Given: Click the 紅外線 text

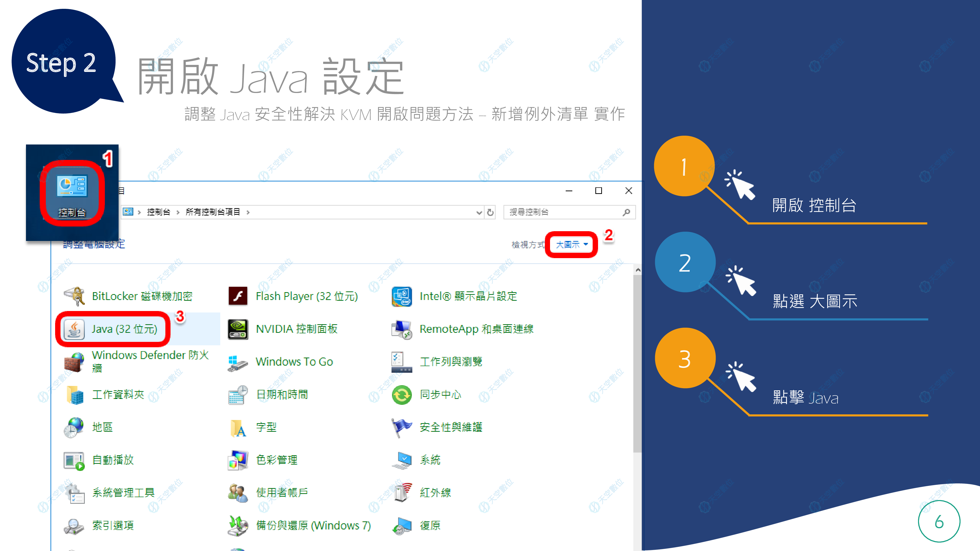Looking at the screenshot, I should (x=435, y=493).
